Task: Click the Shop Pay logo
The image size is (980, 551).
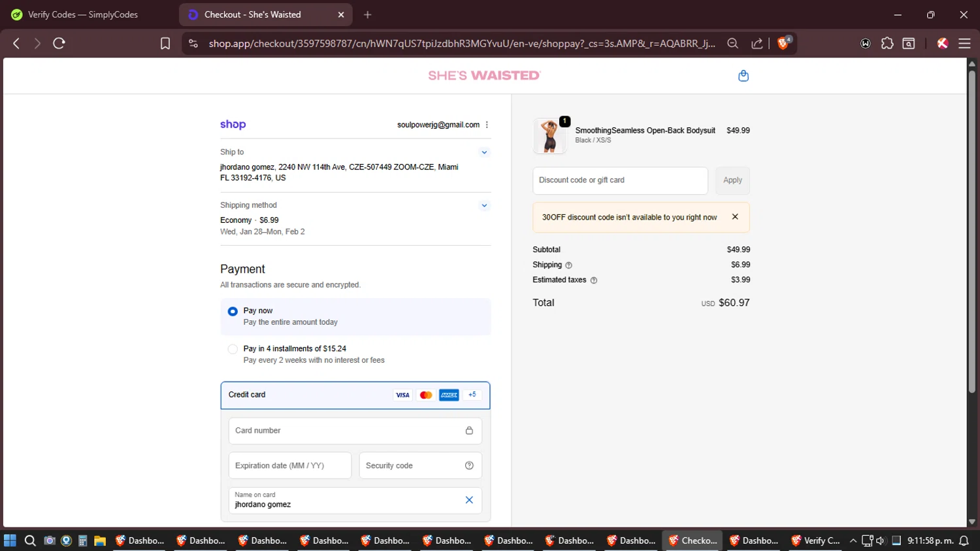Action: [233, 124]
